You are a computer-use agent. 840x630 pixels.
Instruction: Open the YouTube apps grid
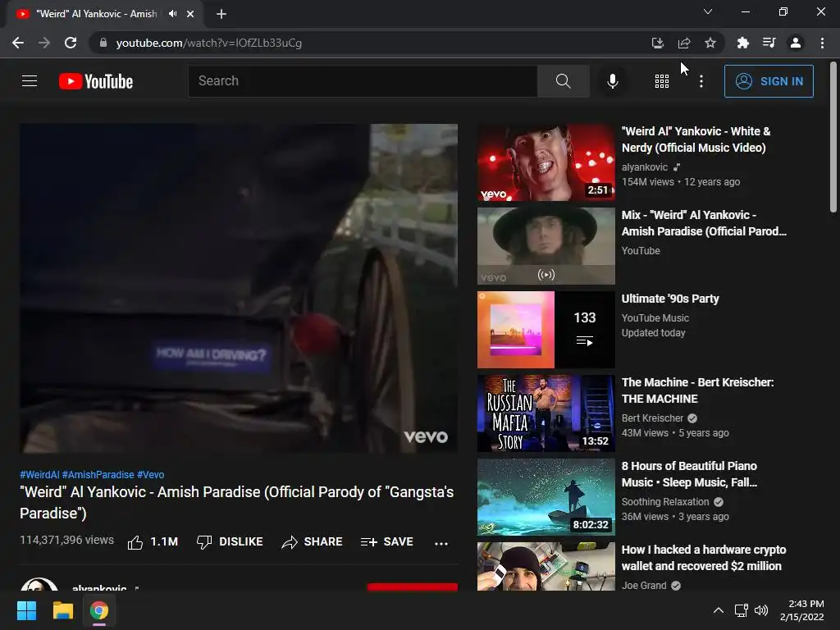[662, 81]
